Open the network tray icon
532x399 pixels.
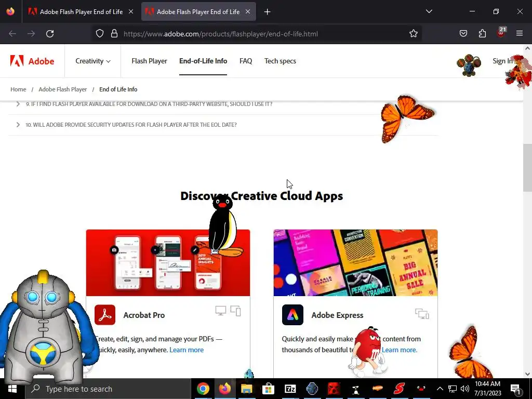coord(453,389)
